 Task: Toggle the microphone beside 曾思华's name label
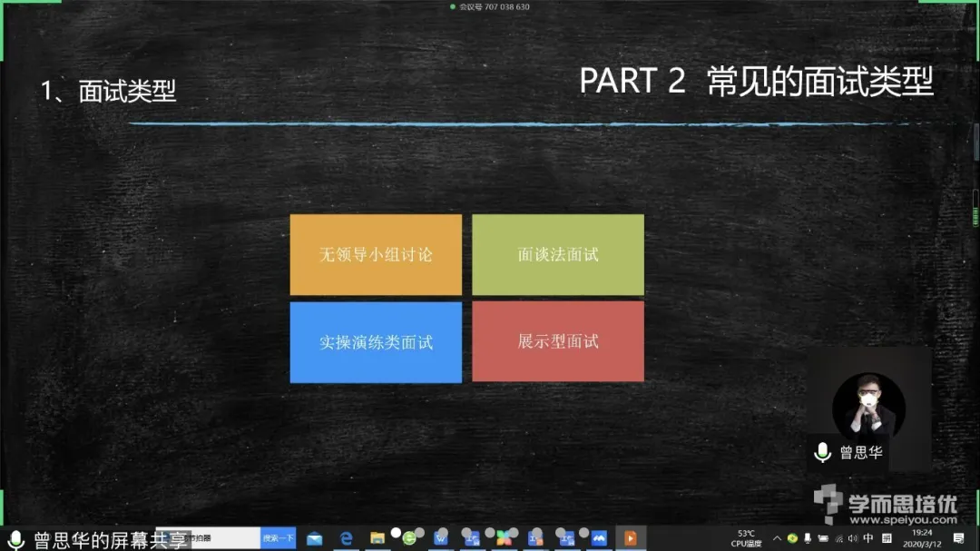click(822, 451)
